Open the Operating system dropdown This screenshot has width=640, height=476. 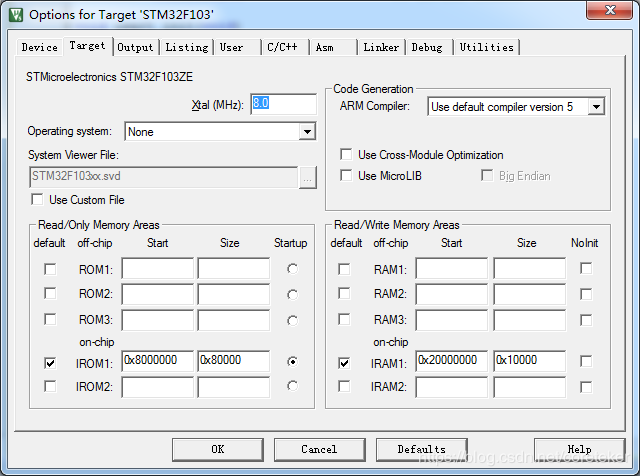307,132
